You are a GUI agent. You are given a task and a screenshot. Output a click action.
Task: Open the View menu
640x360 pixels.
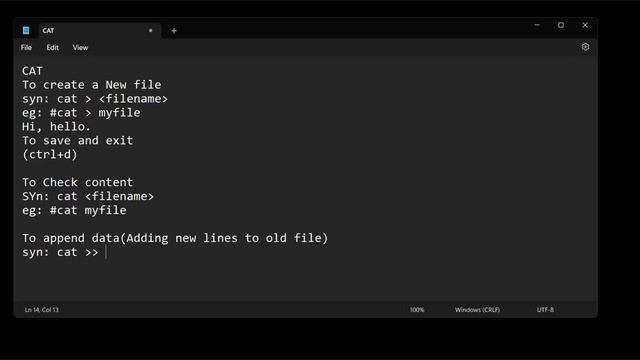point(80,47)
